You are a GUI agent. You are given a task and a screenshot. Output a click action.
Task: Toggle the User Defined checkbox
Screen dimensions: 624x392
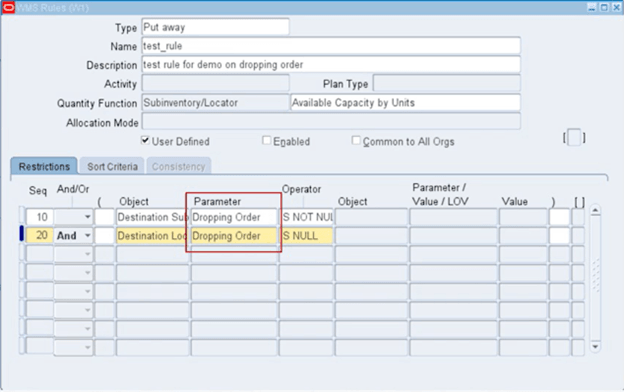coord(145,140)
